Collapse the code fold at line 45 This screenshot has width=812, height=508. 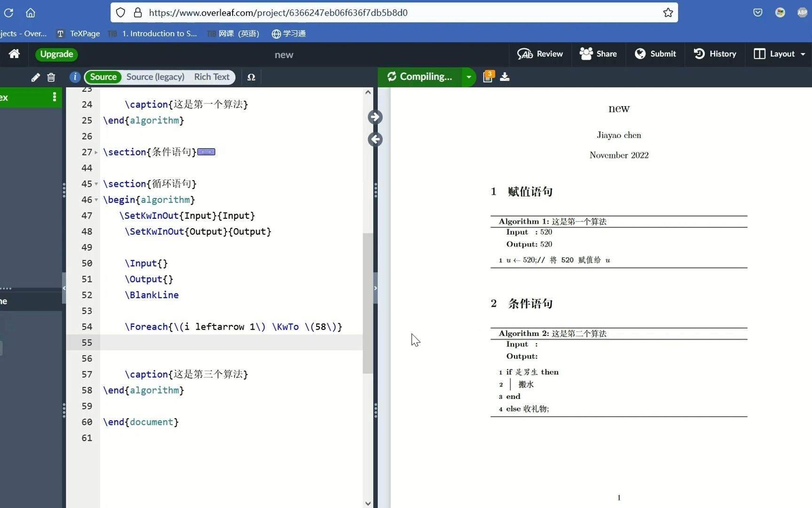(x=95, y=184)
